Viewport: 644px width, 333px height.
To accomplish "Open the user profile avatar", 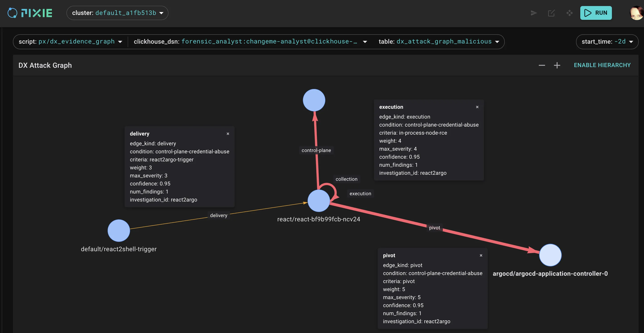I will (636, 13).
